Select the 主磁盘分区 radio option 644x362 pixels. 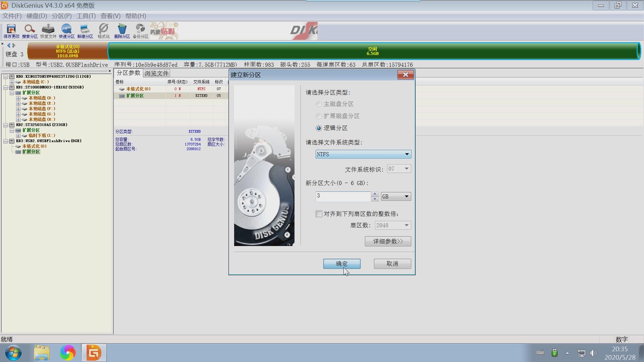(318, 104)
